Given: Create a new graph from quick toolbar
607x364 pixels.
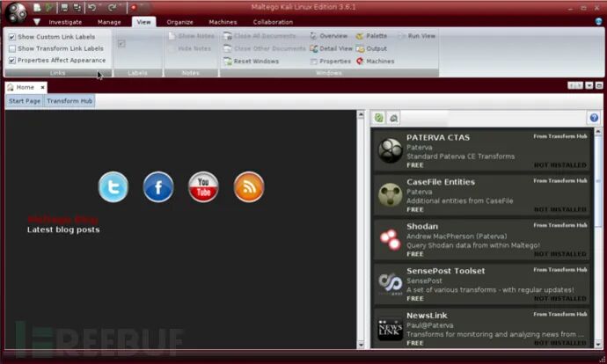Looking at the screenshot, I should click(x=37, y=8).
